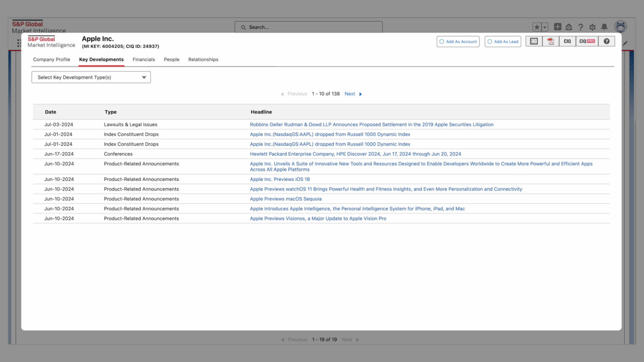Viewport: 644px width, 362px height.
Task: Open Apple Introduces Apple Intelligence headline
Action: [357, 209]
